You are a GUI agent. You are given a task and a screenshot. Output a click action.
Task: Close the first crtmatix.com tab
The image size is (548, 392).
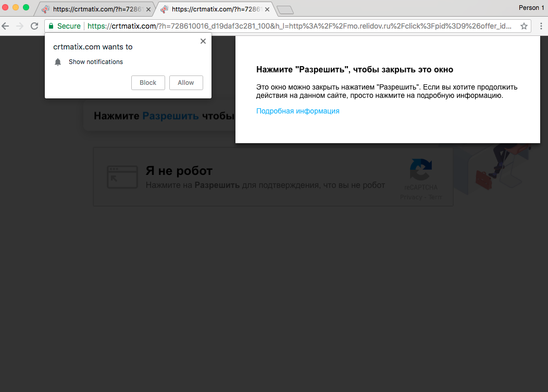click(x=148, y=9)
